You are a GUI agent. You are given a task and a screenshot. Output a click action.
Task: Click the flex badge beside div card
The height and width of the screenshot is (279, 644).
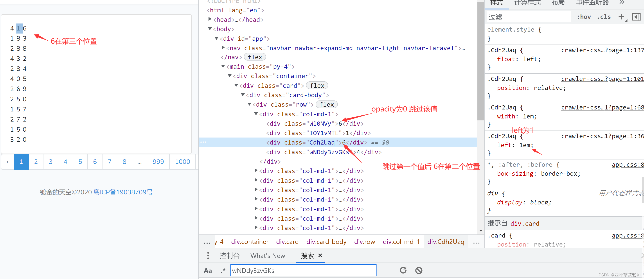(317, 85)
